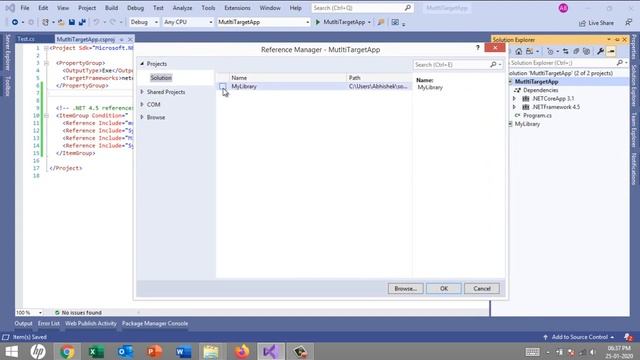640x360 pixels.
Task: Select the MyLibrary path cell
Action: coord(378,86)
